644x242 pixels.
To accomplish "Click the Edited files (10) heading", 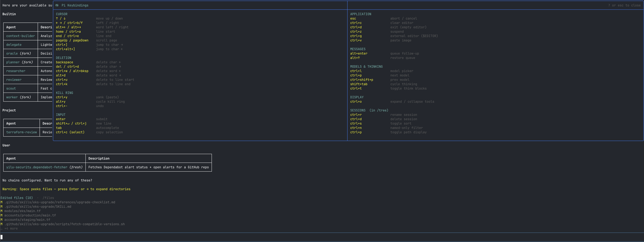I will click(17, 198).
